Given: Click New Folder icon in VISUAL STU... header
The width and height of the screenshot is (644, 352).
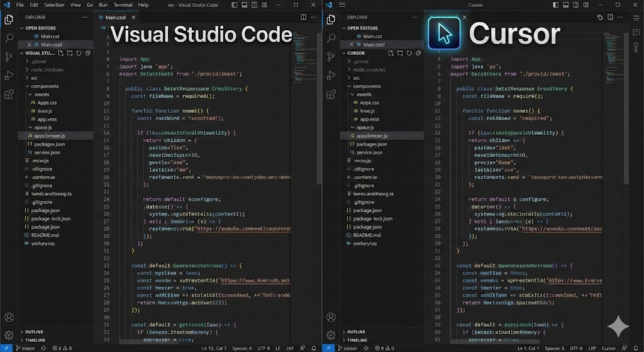Looking at the screenshot, I should (x=70, y=53).
